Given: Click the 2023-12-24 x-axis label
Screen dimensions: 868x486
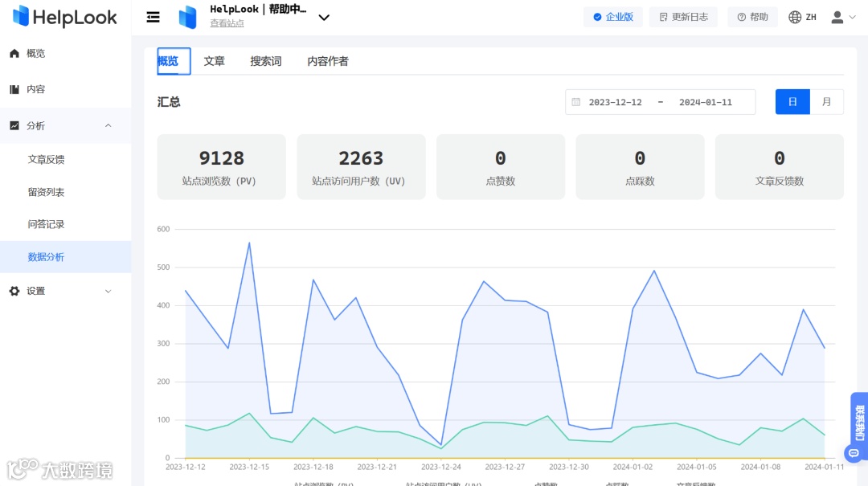Looking at the screenshot, I should pyautogui.click(x=440, y=467).
